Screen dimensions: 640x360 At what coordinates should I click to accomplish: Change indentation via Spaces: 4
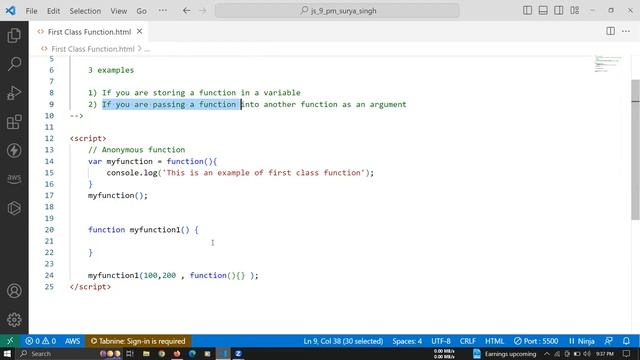click(x=407, y=341)
